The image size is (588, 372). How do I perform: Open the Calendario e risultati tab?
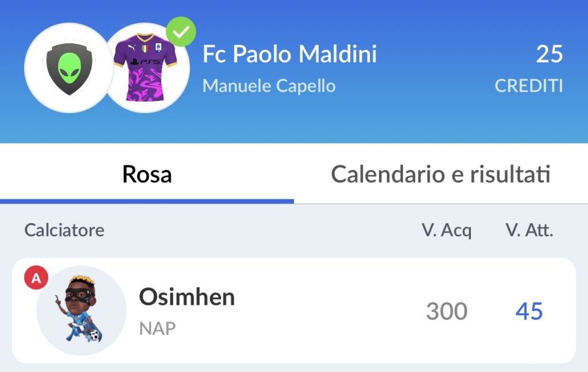pos(441,174)
